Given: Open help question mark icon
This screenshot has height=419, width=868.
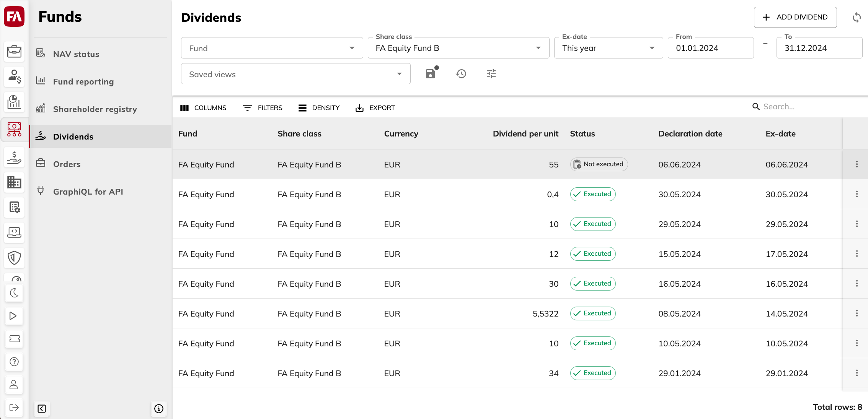Looking at the screenshot, I should (x=14, y=362).
